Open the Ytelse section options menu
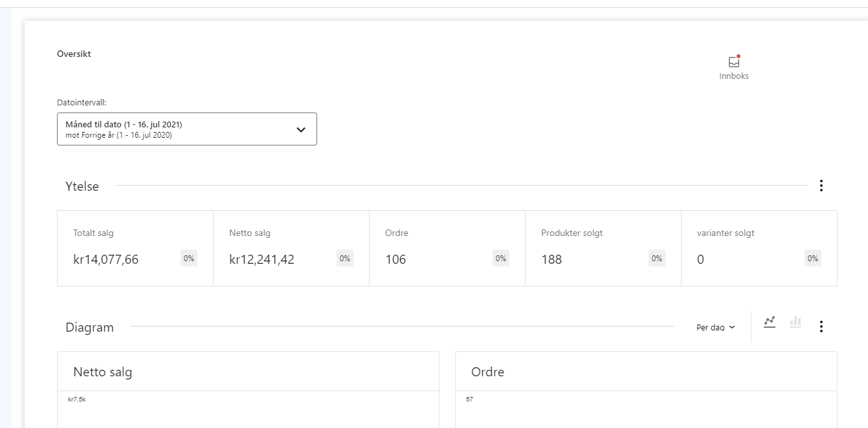 [821, 186]
